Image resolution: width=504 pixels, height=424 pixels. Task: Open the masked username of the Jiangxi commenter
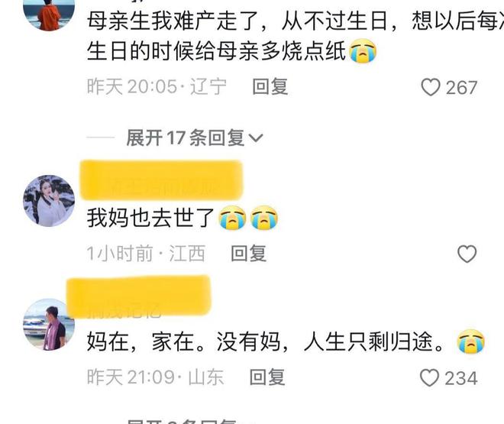tap(161, 180)
